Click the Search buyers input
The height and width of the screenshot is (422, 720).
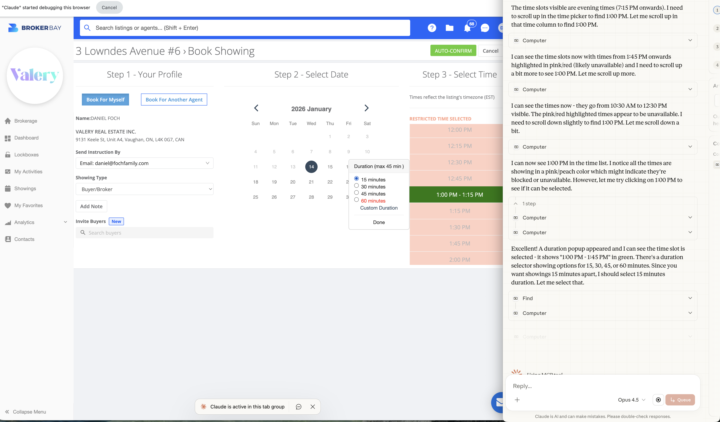coord(144,233)
